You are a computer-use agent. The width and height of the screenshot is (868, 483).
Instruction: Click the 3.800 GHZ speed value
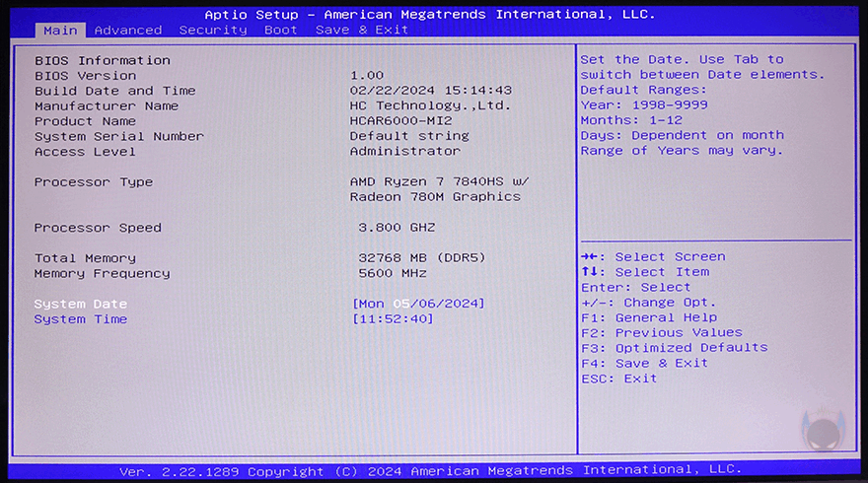pyautogui.click(x=397, y=228)
